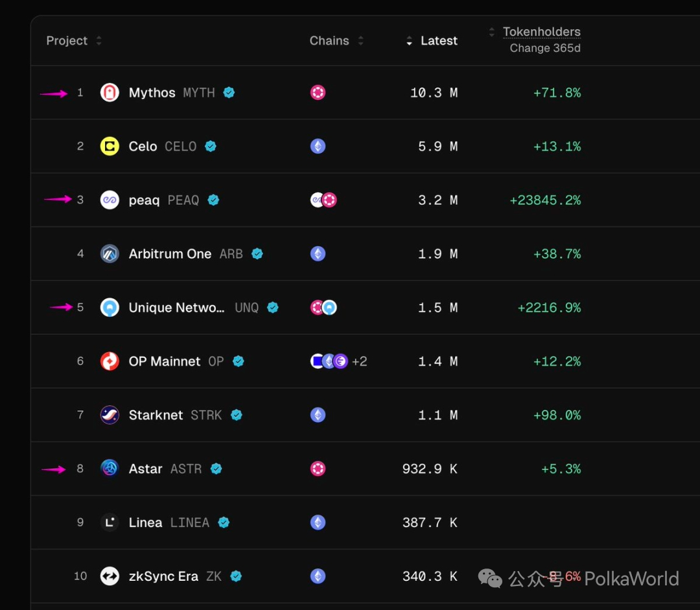Screen dimensions: 700x610
Task: Click the Mythos project logo icon
Action: [110, 93]
